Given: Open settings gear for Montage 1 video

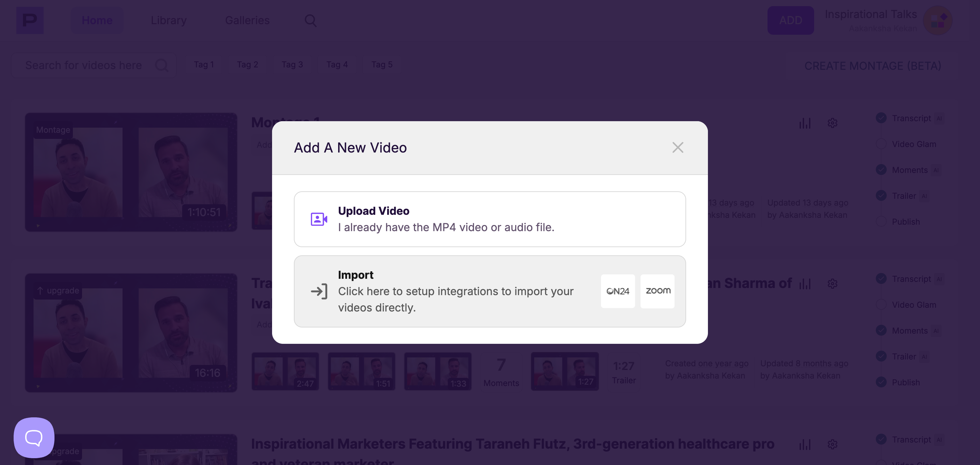Looking at the screenshot, I should tap(833, 123).
